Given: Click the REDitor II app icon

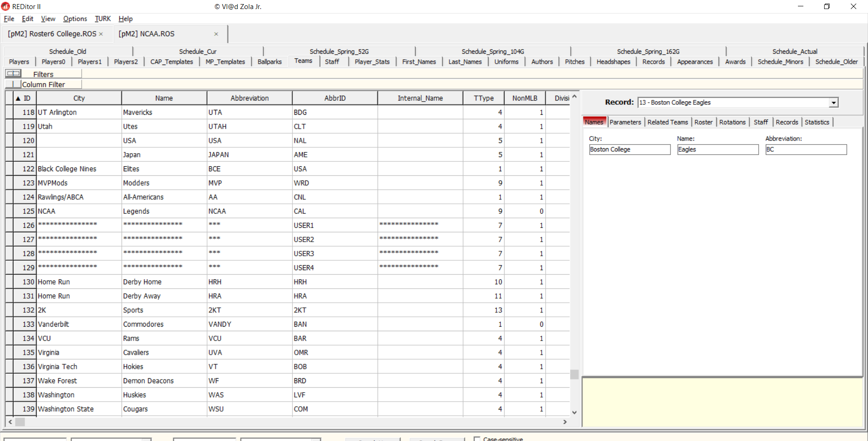Looking at the screenshot, I should (x=5, y=6).
